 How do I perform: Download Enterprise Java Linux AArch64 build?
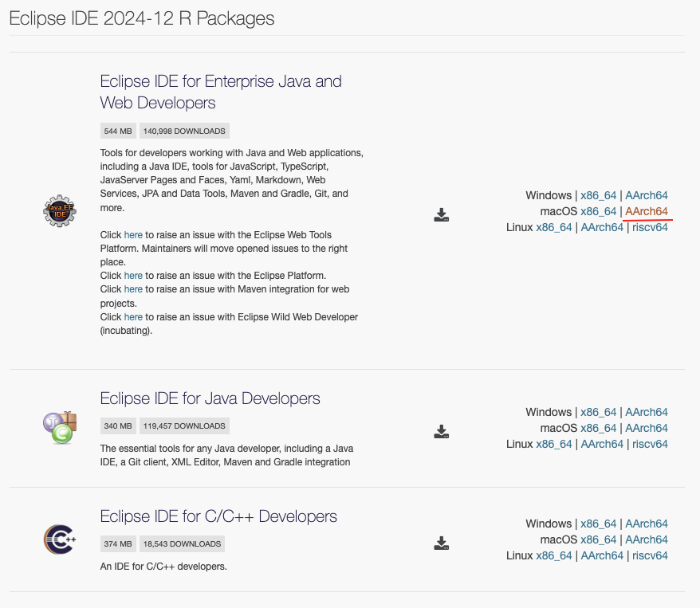tap(602, 227)
